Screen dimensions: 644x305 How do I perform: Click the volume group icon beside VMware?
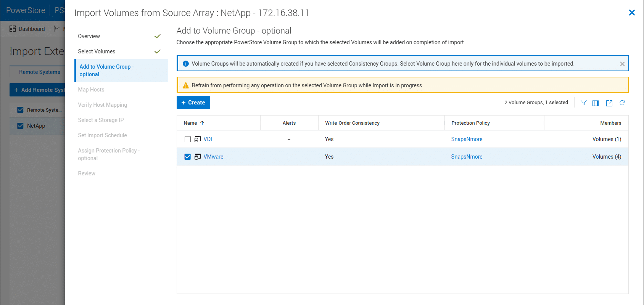(198, 157)
